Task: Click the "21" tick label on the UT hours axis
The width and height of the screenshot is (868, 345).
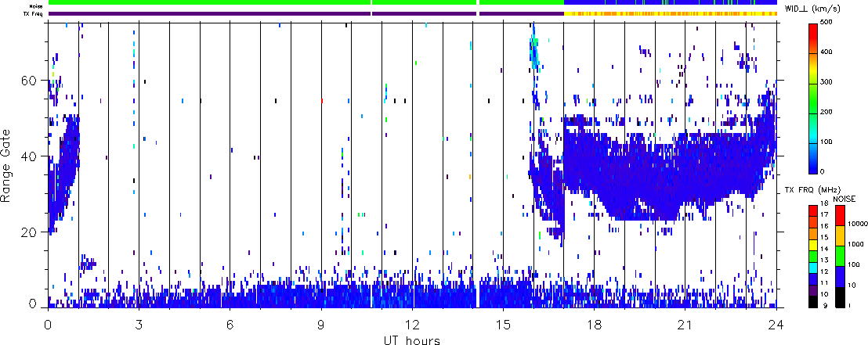Action: coord(685,325)
